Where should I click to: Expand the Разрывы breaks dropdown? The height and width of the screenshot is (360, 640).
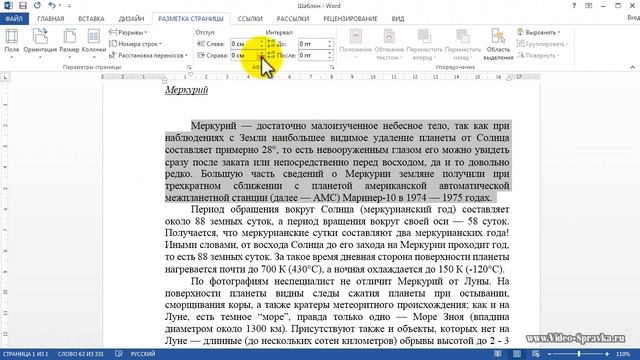(128, 32)
